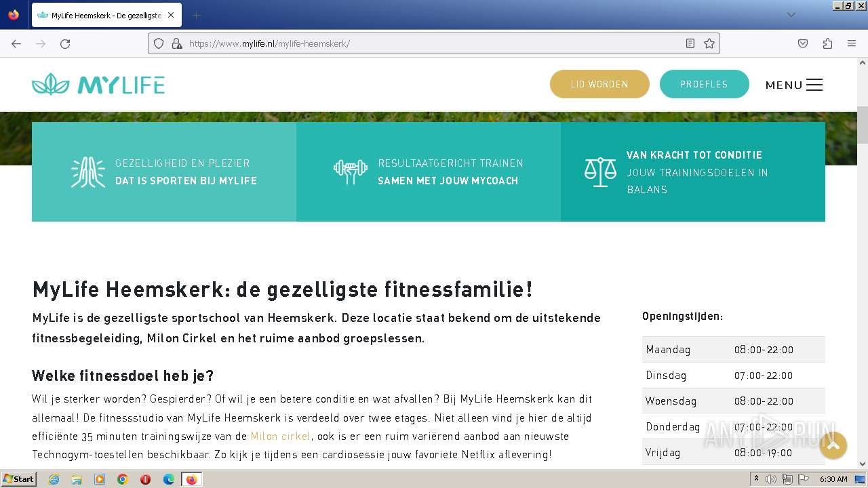Click the padlock site info icon

click(177, 43)
